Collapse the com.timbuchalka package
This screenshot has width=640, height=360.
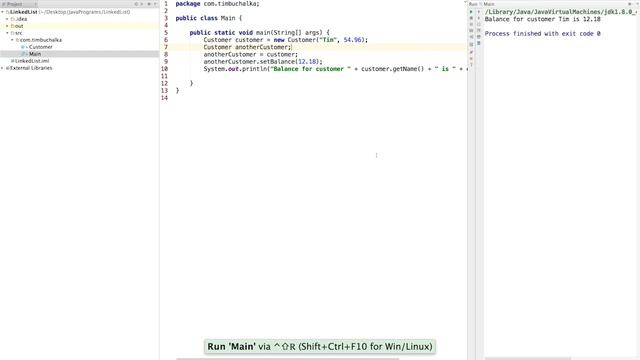(13, 40)
